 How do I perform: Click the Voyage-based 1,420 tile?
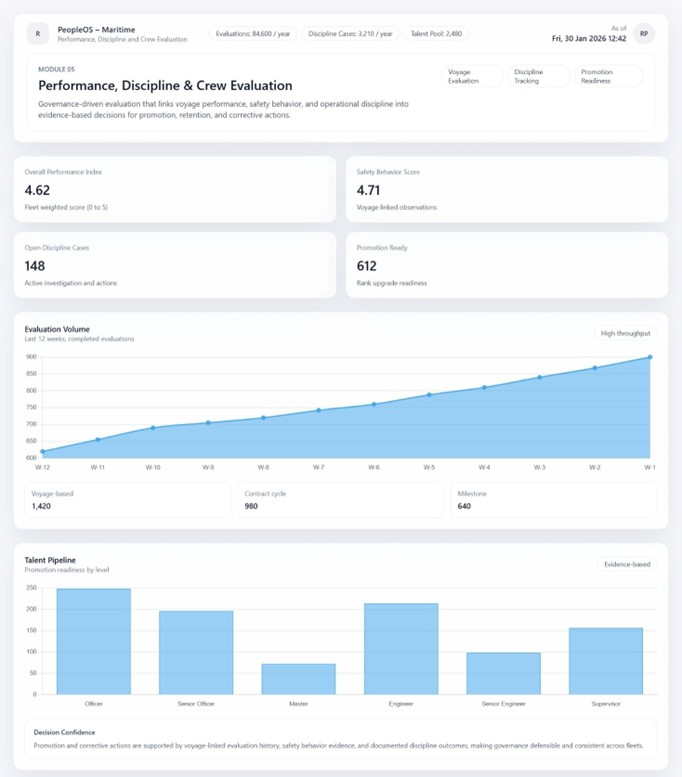(130, 500)
